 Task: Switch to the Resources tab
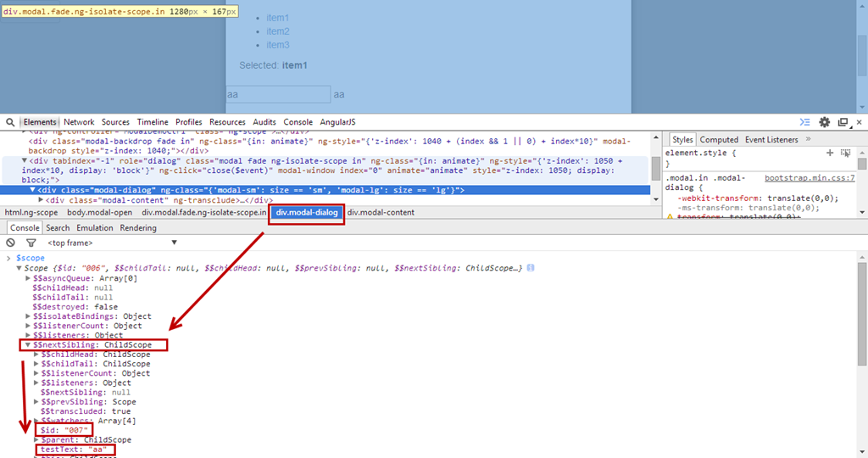227,122
